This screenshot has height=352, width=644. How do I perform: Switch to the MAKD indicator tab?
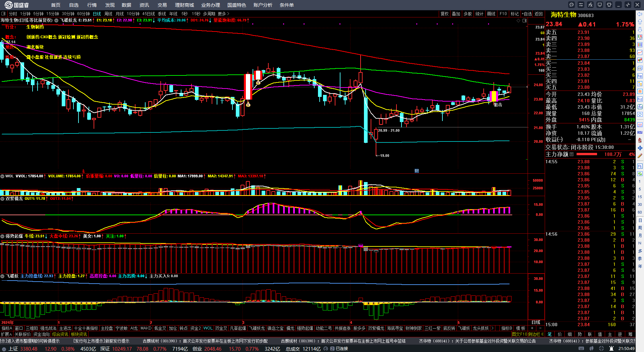pyautogui.click(x=146, y=328)
